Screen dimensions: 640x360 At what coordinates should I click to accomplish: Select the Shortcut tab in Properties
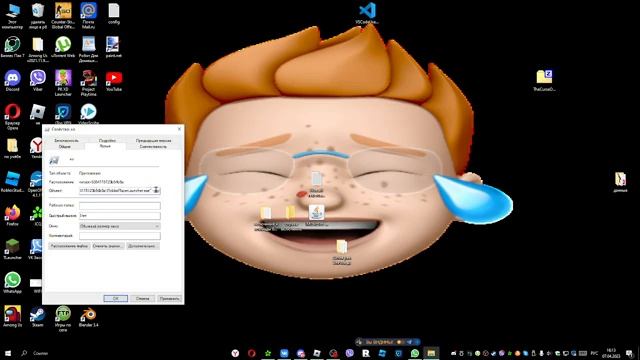click(105, 146)
